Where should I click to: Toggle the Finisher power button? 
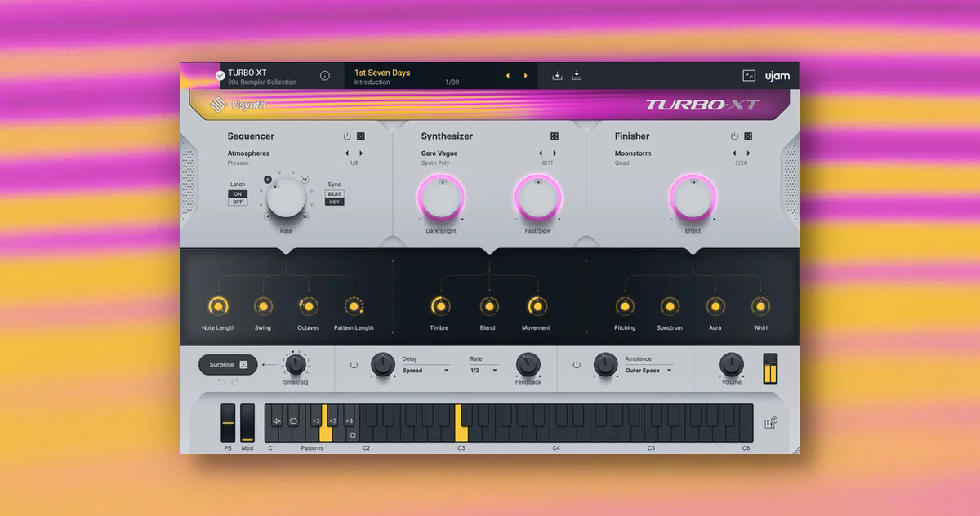(734, 136)
